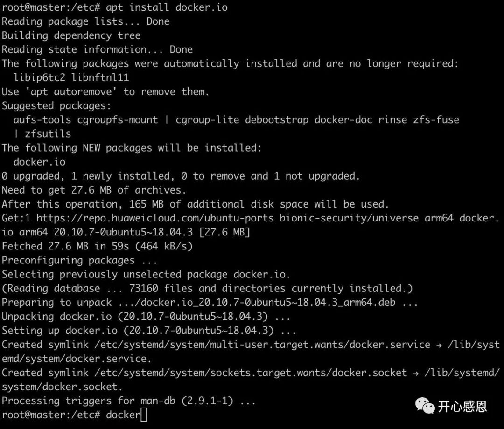Click the WeChat logo watermark icon

pyautogui.click(x=425, y=406)
